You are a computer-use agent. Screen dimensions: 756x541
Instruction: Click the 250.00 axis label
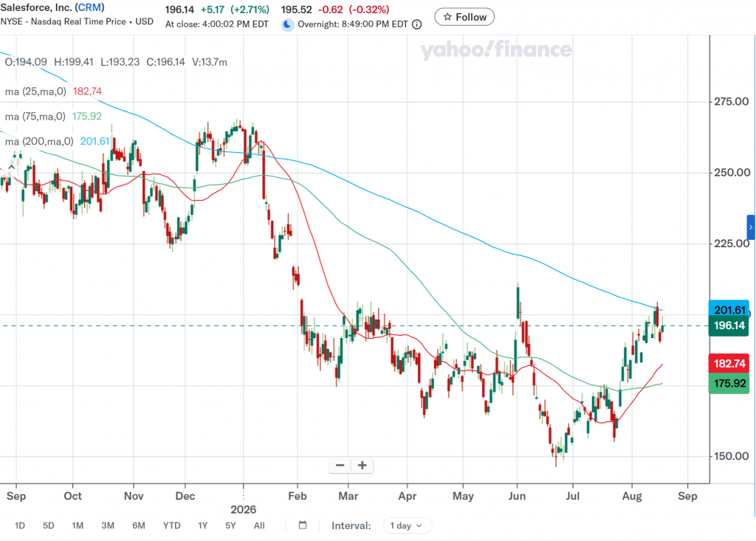732,172
